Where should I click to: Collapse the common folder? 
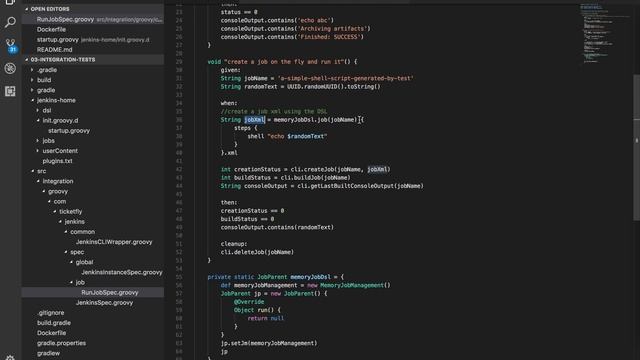coord(82,232)
